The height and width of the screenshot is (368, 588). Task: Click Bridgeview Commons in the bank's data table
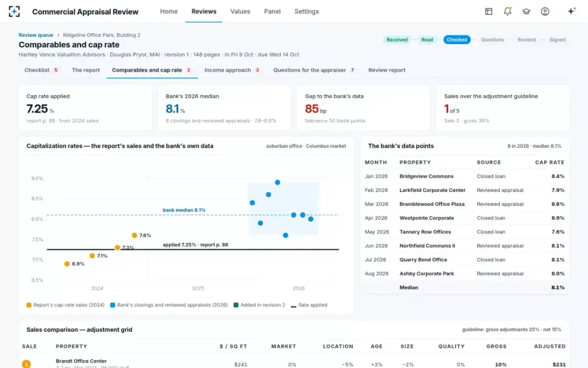[427, 176]
